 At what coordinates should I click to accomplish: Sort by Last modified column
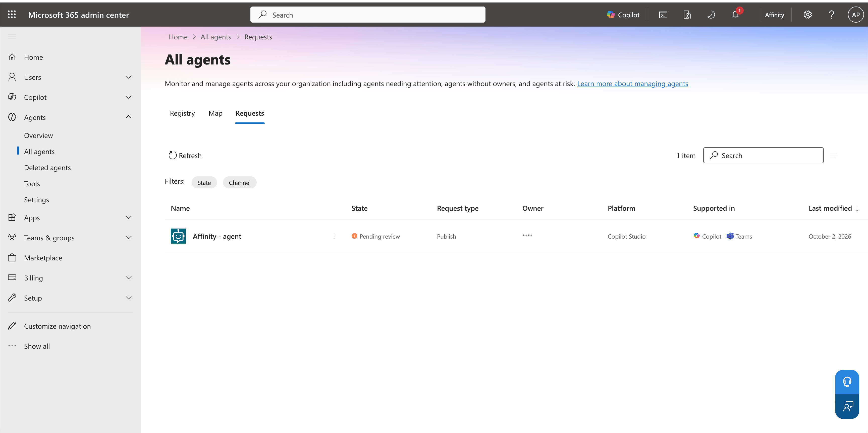point(833,208)
